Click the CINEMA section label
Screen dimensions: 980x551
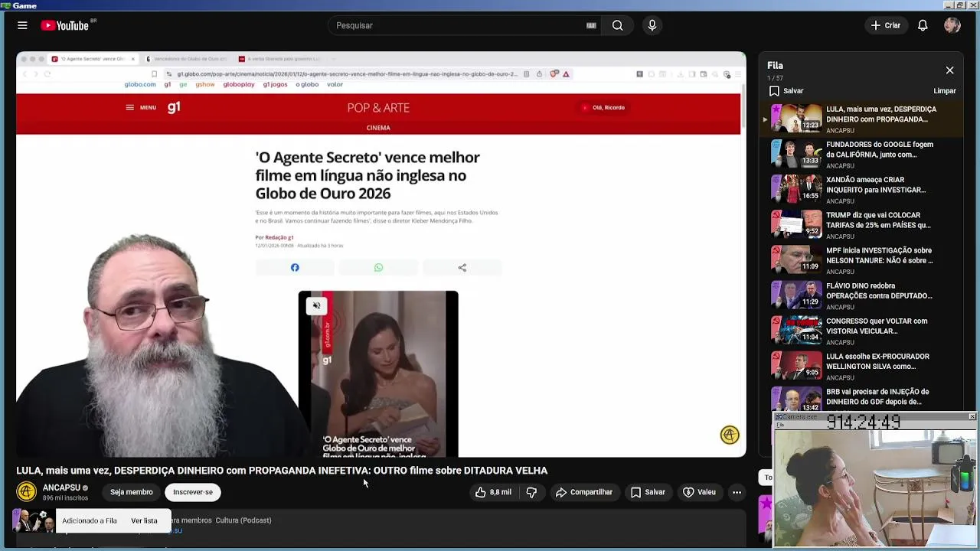pyautogui.click(x=378, y=128)
